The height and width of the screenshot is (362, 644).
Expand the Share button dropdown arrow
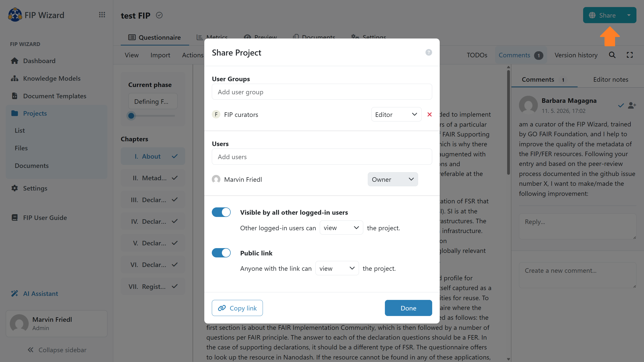coord(629,15)
